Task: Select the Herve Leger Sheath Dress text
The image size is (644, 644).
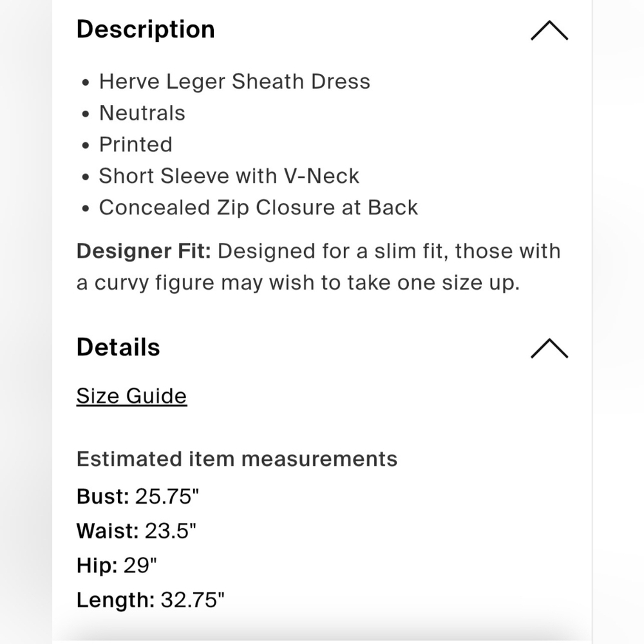Action: coord(234,81)
